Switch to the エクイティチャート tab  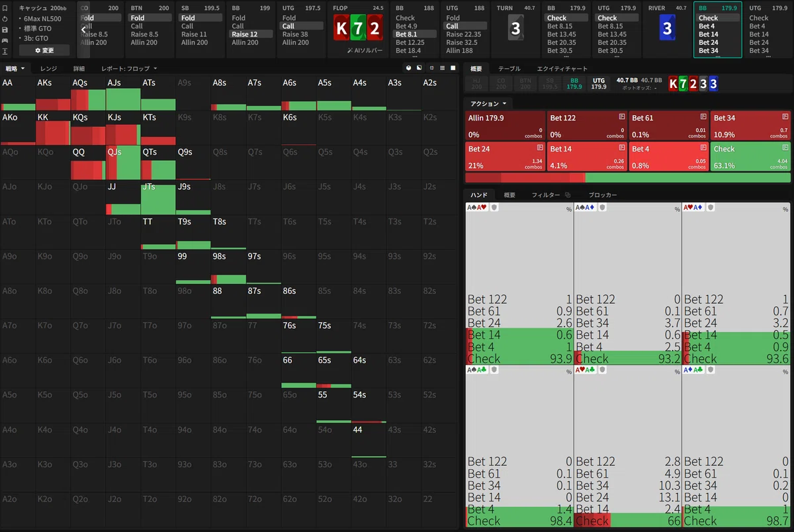point(562,68)
